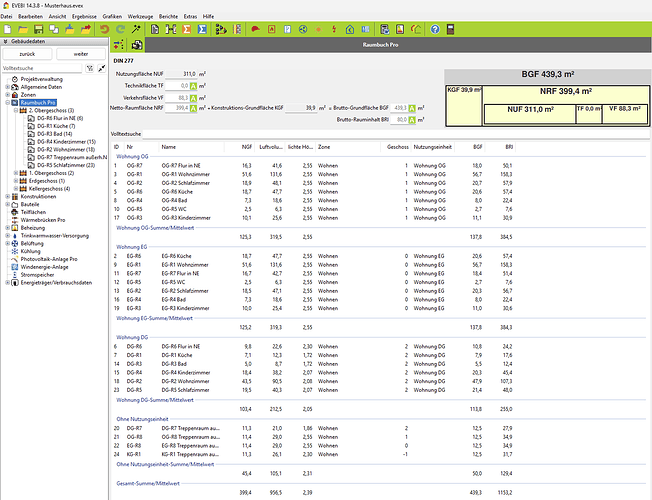Click the document icon after the magic wand
Screen dimensions: 652x500
click(x=155, y=29)
